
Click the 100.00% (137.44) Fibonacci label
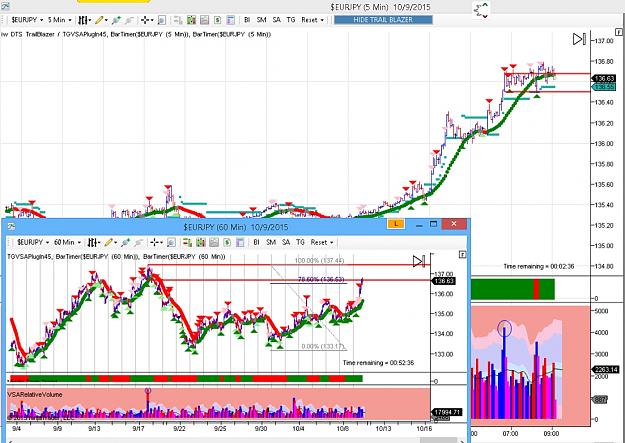point(319,260)
